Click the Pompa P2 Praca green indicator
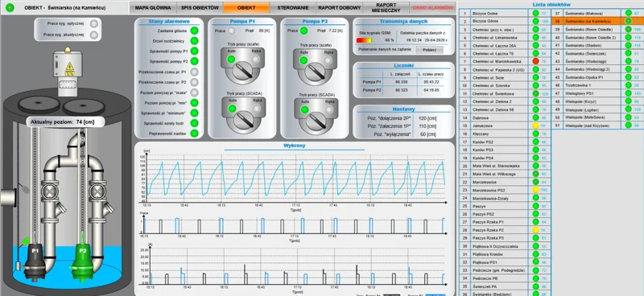 click(x=303, y=31)
